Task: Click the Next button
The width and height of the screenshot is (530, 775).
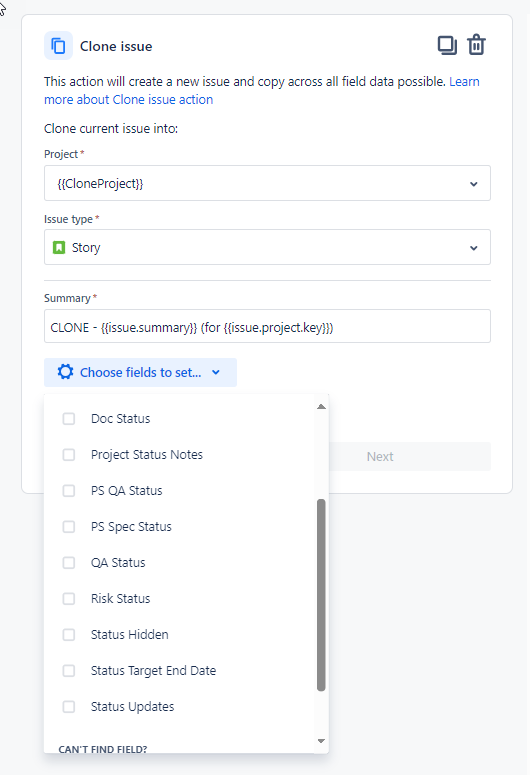Action: tap(380, 457)
